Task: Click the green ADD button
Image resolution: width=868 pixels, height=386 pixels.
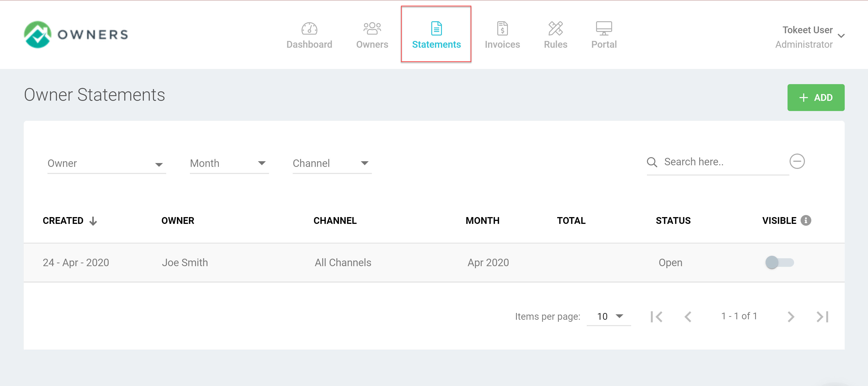Action: [x=816, y=97]
